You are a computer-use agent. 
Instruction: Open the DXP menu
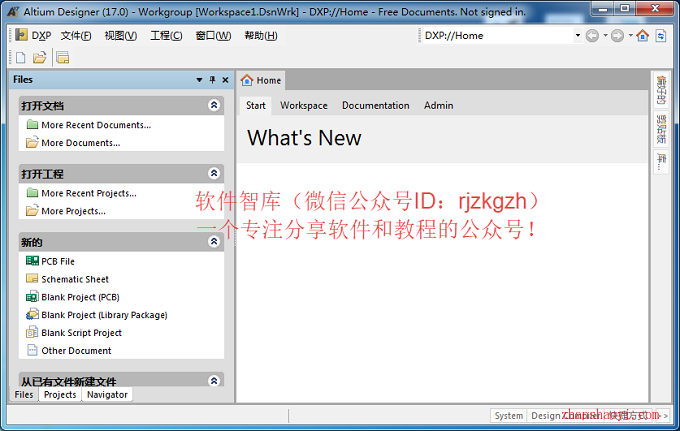pyautogui.click(x=41, y=36)
